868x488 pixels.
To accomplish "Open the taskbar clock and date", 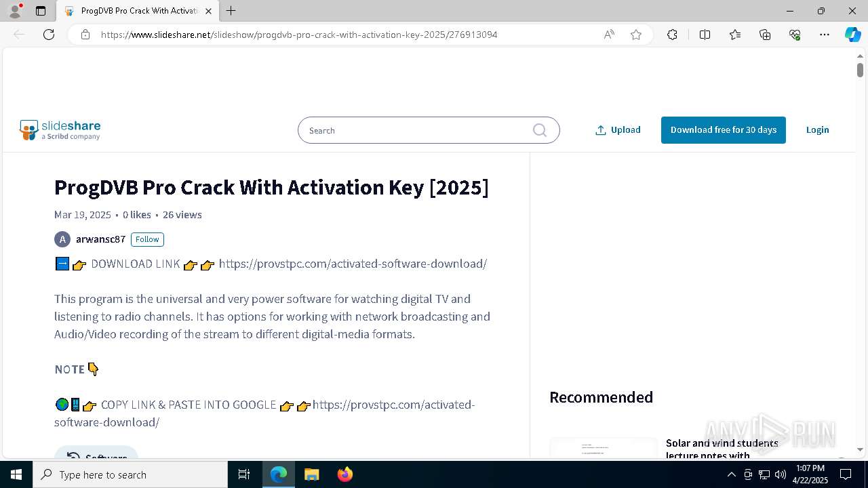I will (810, 474).
